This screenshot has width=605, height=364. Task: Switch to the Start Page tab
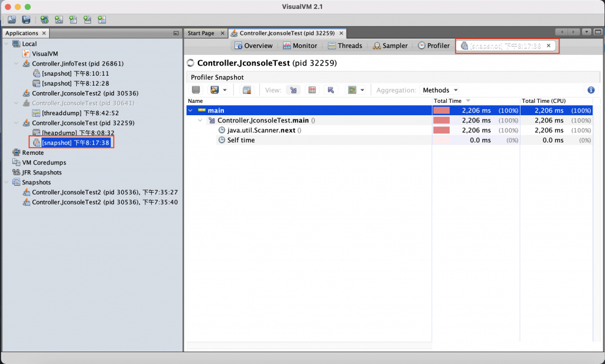pyautogui.click(x=201, y=33)
